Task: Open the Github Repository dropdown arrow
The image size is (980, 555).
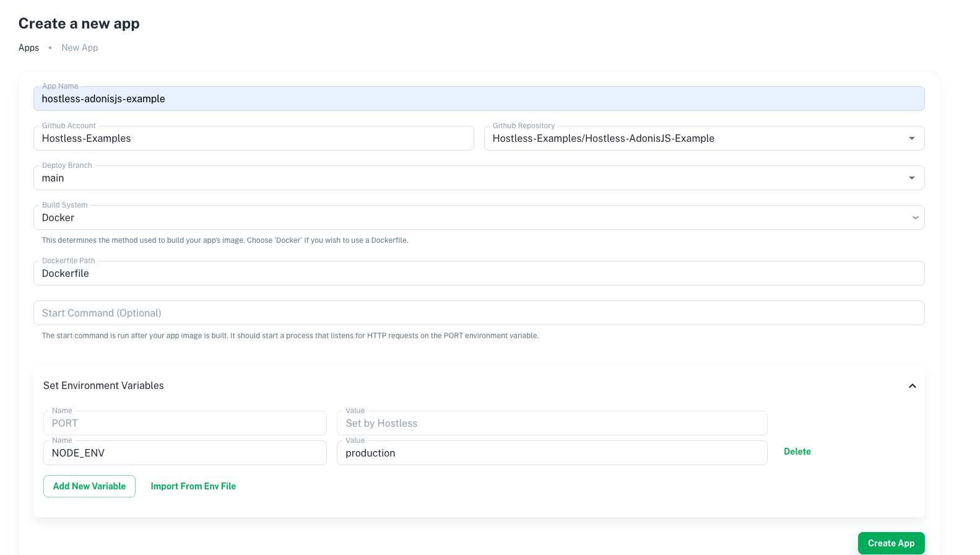Action: (x=911, y=138)
